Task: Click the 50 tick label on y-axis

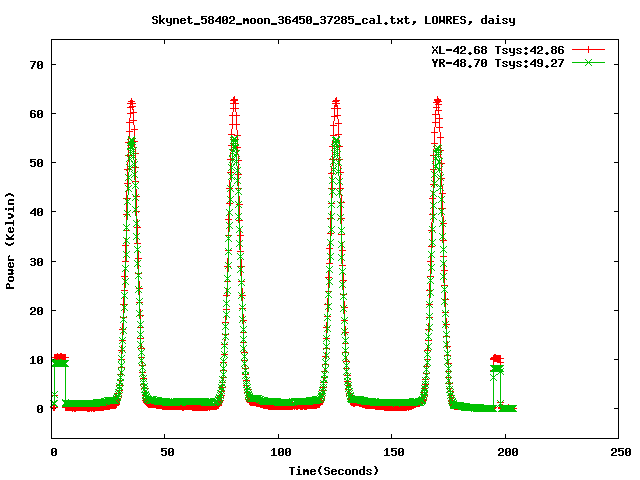Action: click(x=36, y=163)
